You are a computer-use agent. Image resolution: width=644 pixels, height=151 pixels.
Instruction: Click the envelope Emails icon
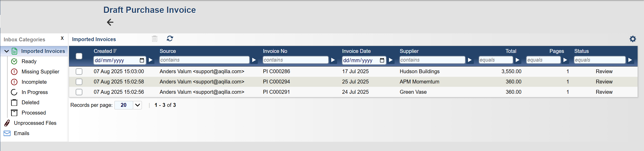7,133
